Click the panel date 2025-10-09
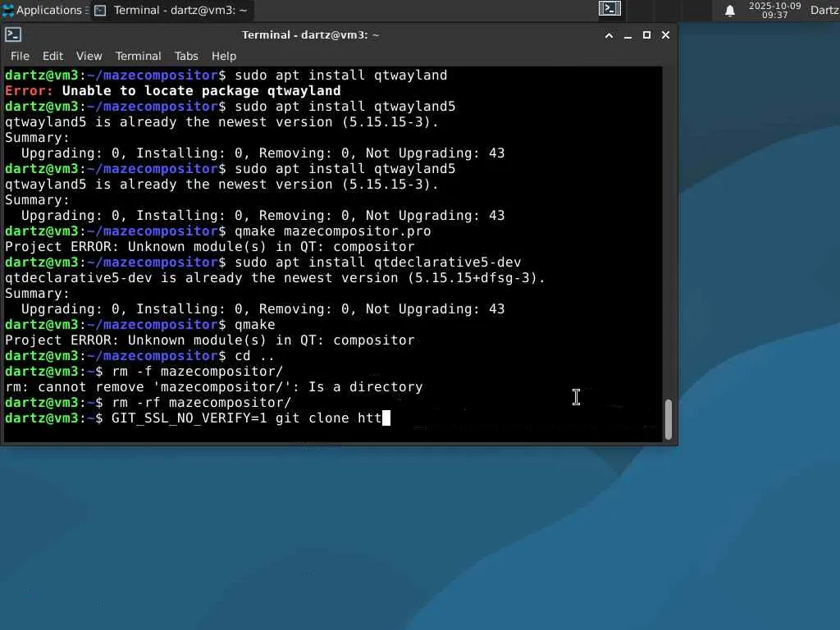The image size is (840, 630). (774, 6)
